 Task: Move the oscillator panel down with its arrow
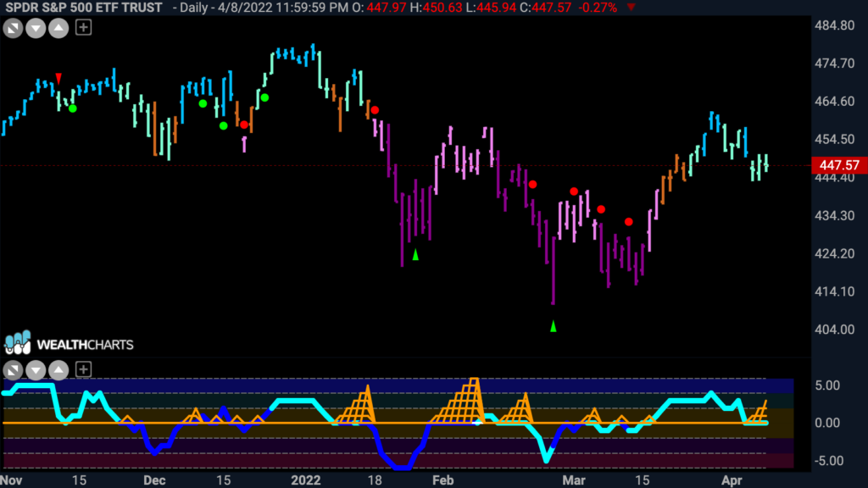(x=36, y=369)
